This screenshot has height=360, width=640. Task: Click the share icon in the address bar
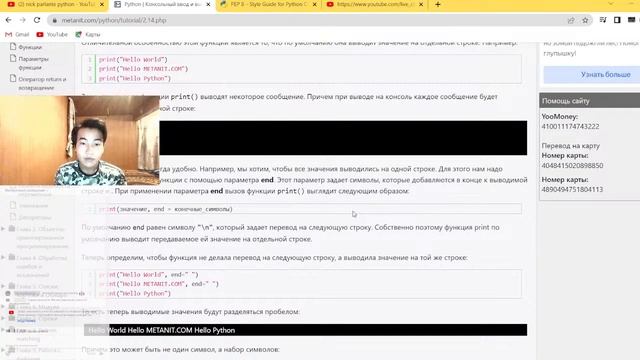(571, 20)
